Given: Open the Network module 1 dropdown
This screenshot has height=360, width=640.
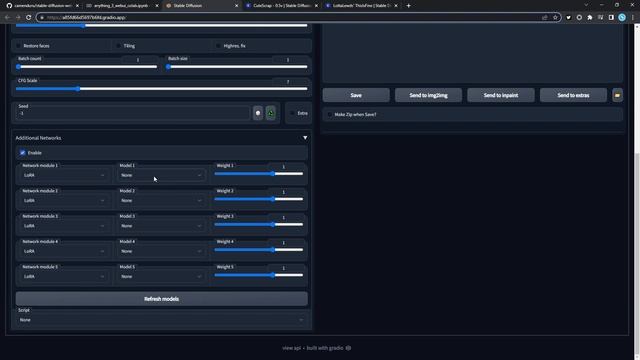Looking at the screenshot, I should coord(64,175).
